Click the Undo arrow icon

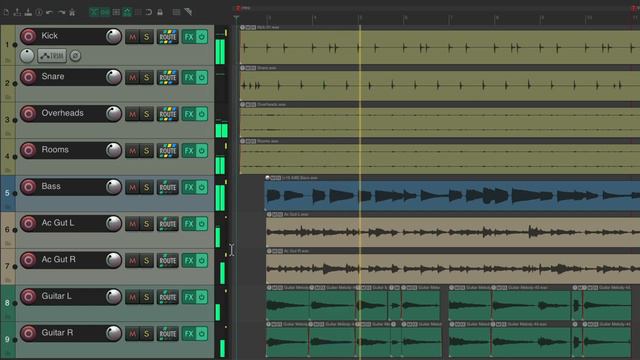(x=50, y=12)
